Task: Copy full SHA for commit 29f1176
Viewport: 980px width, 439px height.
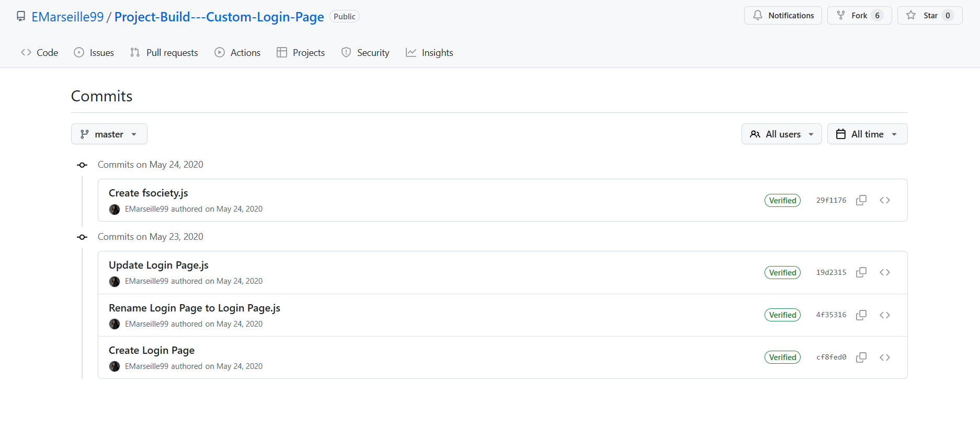Action: [x=861, y=200]
